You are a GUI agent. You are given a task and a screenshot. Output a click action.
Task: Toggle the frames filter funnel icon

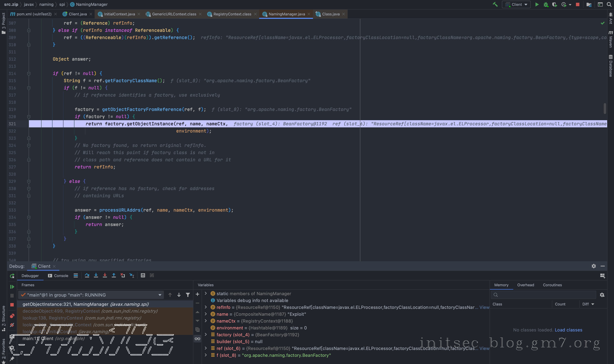coord(188,295)
